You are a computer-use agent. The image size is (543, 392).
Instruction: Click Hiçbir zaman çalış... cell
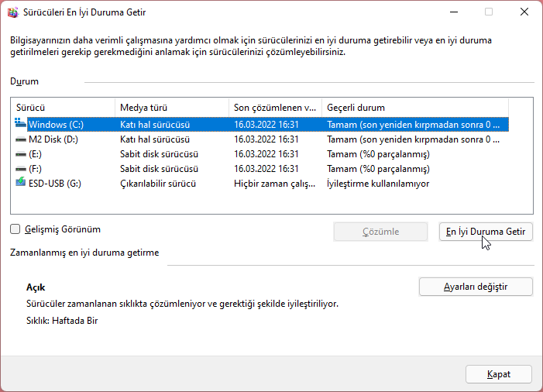275,184
